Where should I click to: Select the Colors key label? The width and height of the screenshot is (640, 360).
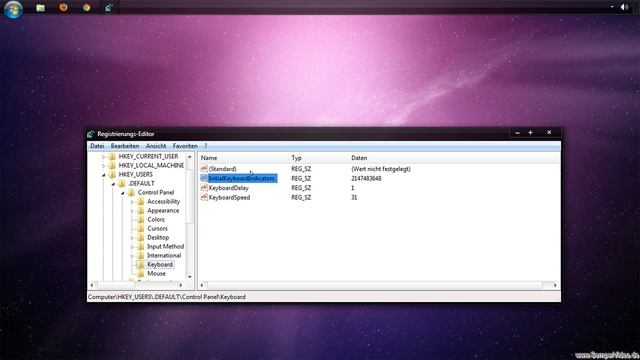156,220
